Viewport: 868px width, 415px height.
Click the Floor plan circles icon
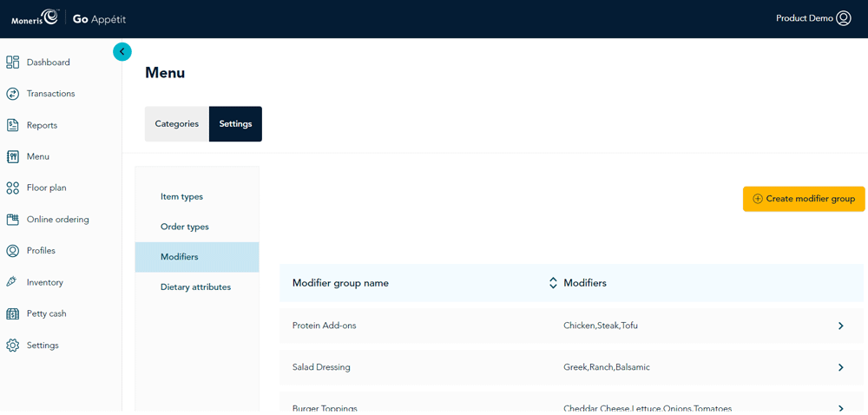[13, 188]
